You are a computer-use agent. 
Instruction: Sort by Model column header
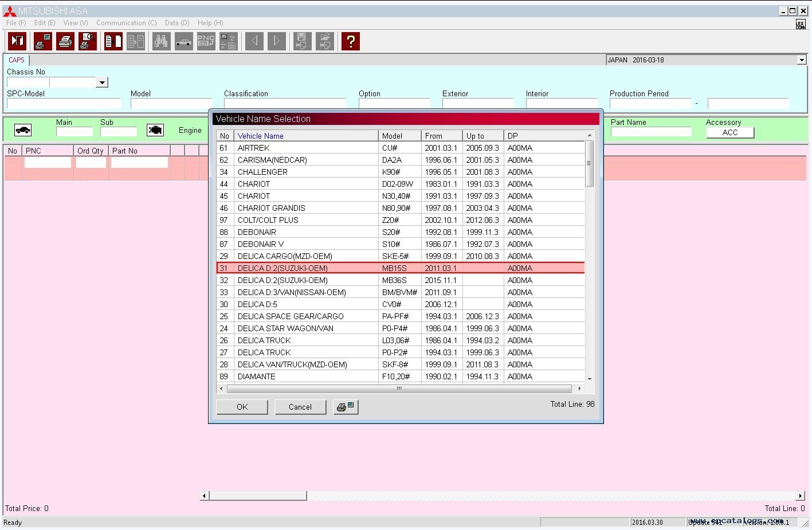pos(399,136)
